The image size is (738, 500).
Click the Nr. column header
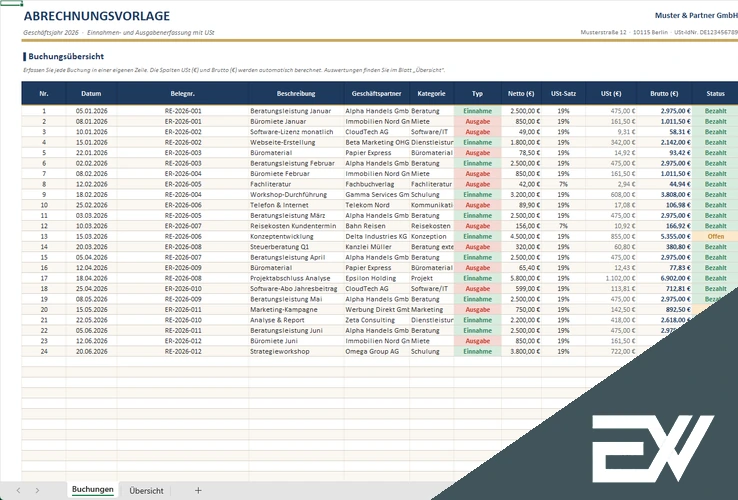click(x=44, y=93)
